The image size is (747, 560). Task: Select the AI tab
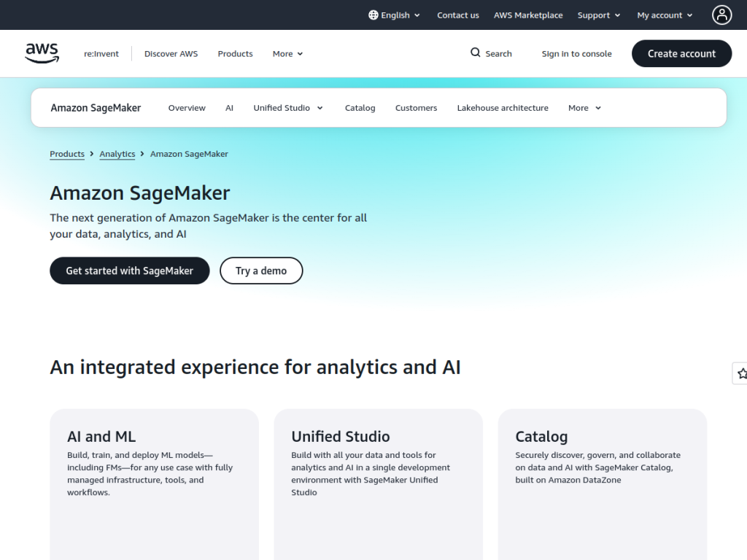point(229,108)
